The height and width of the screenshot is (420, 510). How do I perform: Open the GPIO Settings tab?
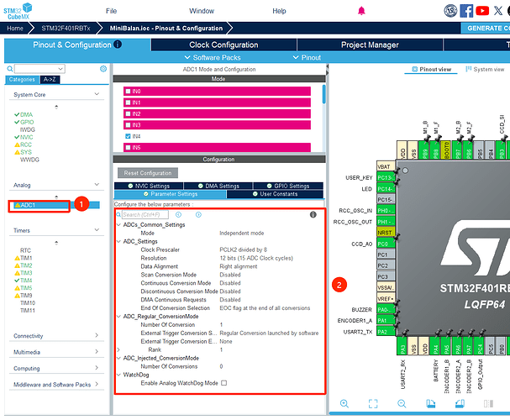288,186
